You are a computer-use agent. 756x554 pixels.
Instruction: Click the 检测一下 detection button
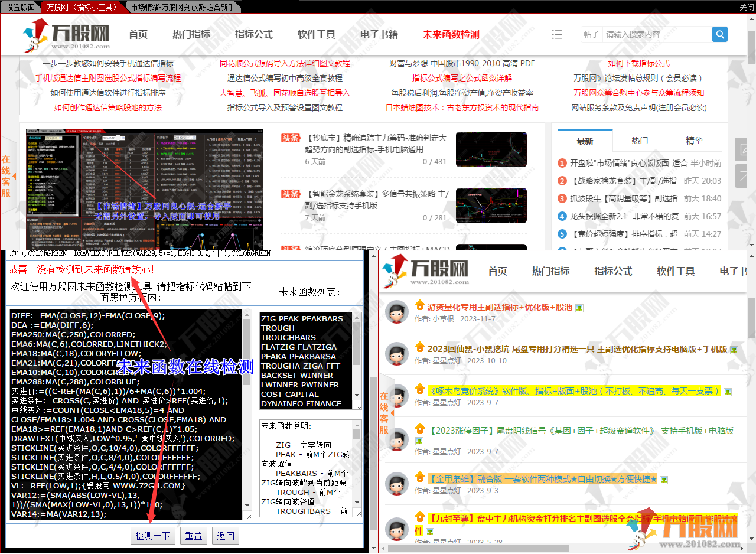coord(152,536)
